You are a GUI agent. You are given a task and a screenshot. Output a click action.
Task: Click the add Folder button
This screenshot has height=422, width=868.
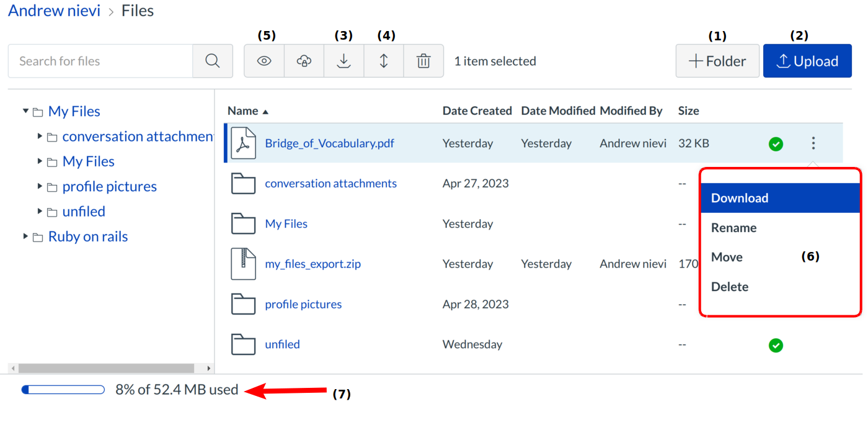(x=717, y=61)
